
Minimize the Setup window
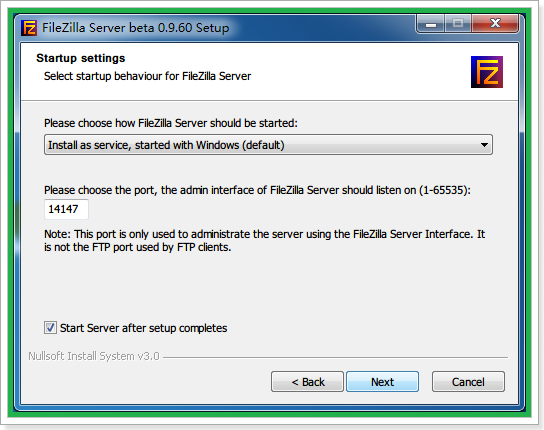coord(431,24)
